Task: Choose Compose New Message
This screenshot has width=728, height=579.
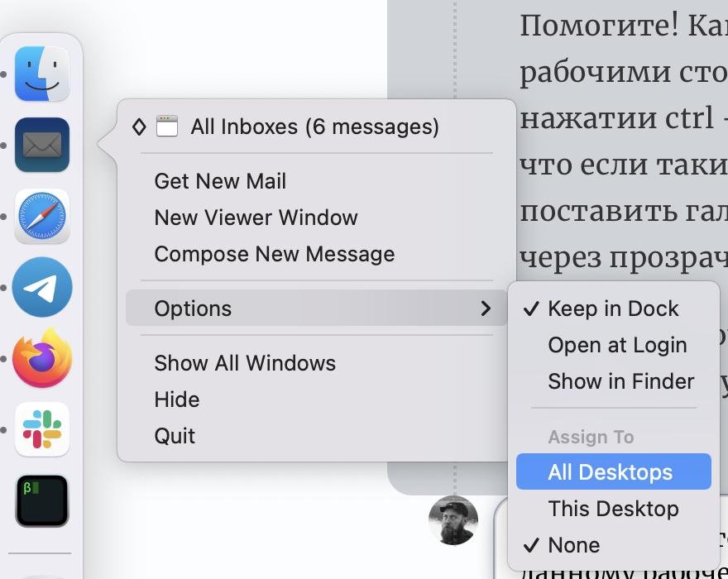Action: click(x=274, y=254)
